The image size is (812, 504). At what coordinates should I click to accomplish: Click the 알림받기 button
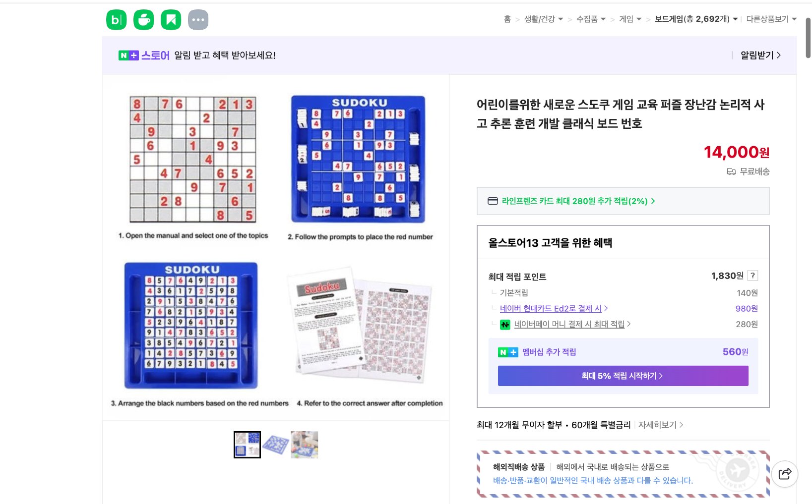[x=756, y=55]
